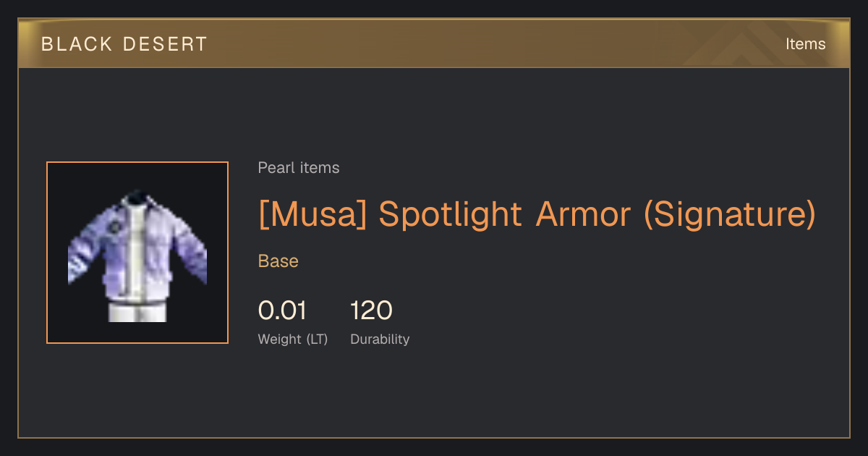Click the Durability label
The image size is (868, 456).
[x=380, y=339]
